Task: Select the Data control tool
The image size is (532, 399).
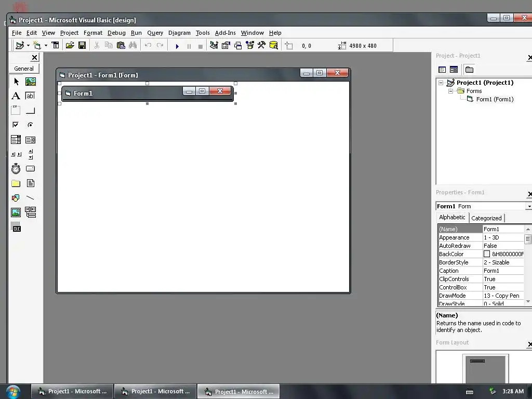Action: tap(31, 212)
